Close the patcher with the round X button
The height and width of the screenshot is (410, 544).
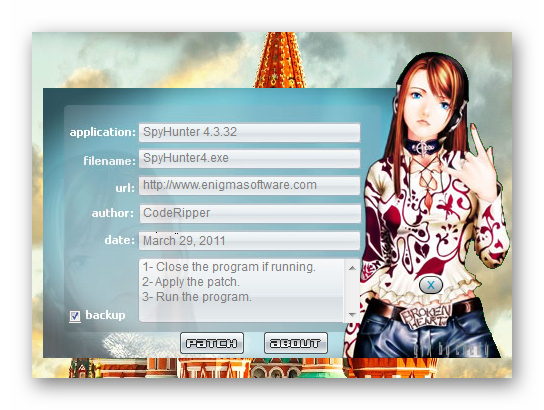(431, 285)
